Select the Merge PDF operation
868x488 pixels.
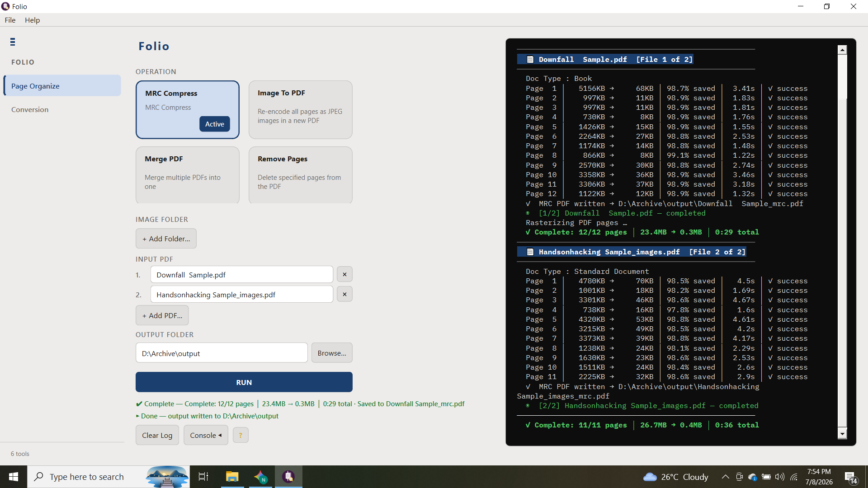[x=187, y=175]
